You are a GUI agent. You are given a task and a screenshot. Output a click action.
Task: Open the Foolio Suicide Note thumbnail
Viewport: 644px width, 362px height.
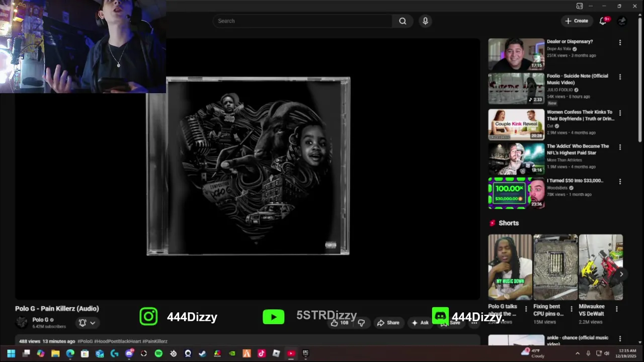point(516,88)
